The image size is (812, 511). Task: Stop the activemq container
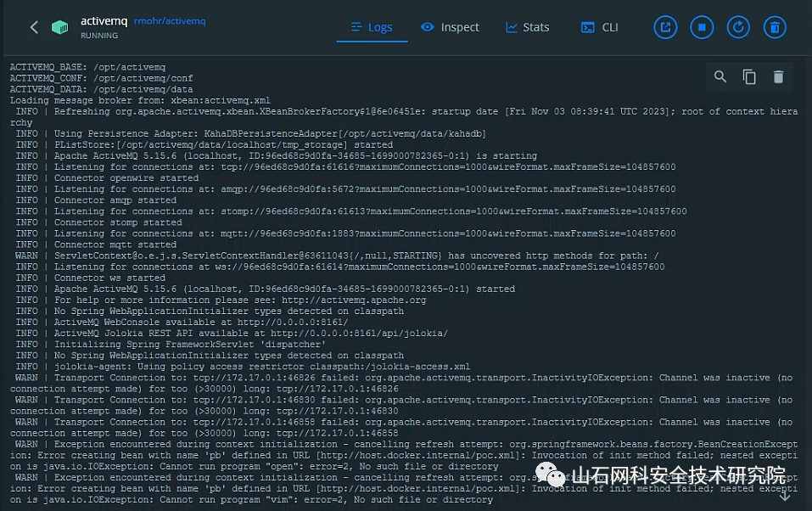coord(702,27)
